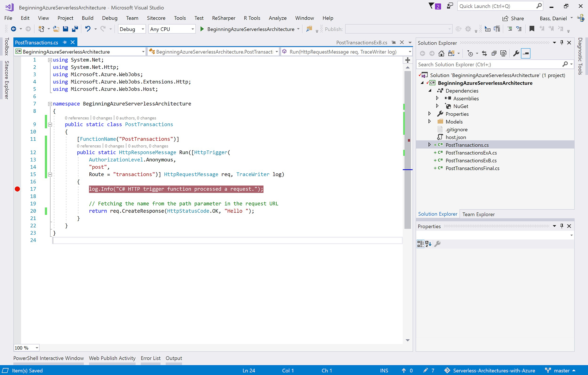Click Property Pages wrench in Properties panel

437,244
